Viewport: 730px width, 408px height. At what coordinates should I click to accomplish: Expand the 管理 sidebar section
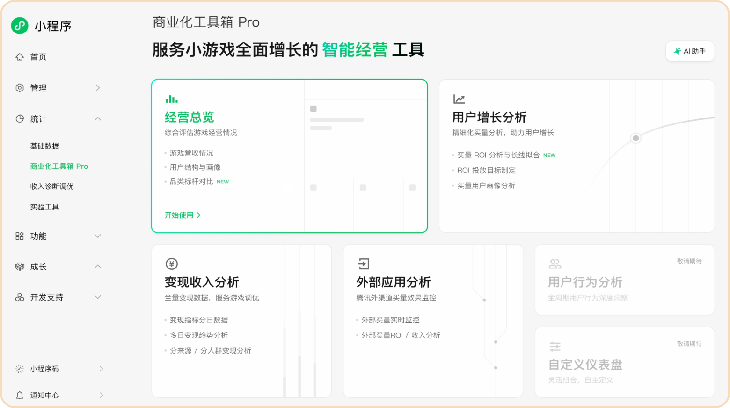pos(97,88)
